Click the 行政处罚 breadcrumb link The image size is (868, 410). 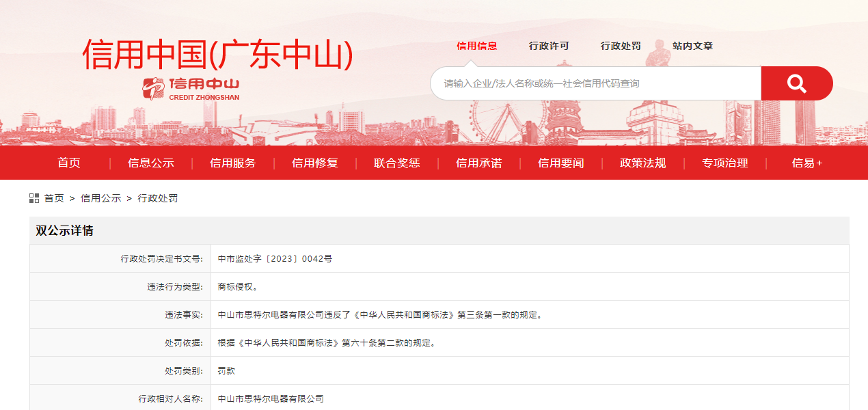click(x=158, y=198)
